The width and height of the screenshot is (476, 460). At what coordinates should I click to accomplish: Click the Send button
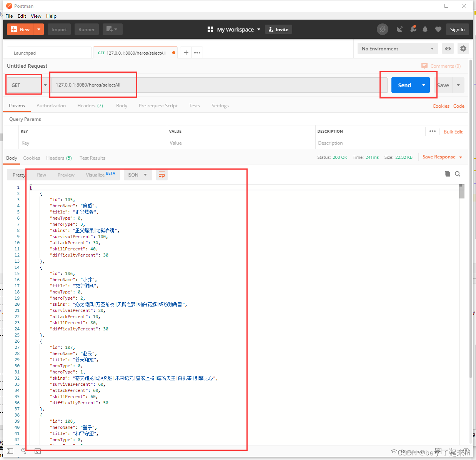point(404,85)
